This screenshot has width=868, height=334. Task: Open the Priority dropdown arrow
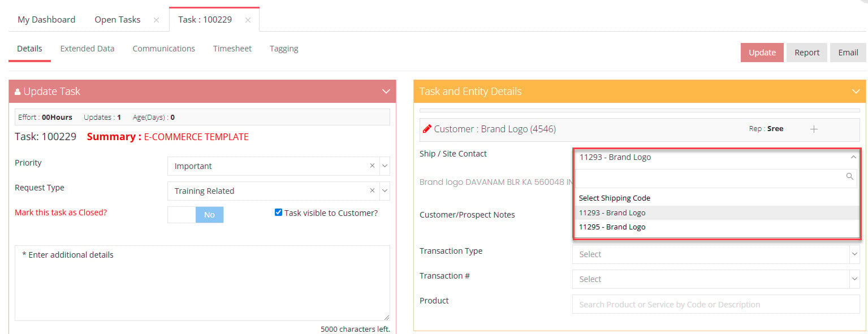[x=385, y=166]
